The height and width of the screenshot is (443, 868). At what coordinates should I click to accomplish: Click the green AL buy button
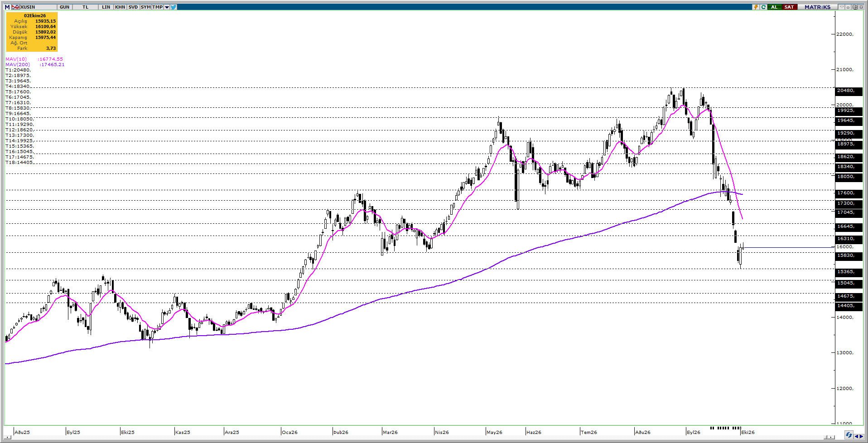(x=775, y=7)
